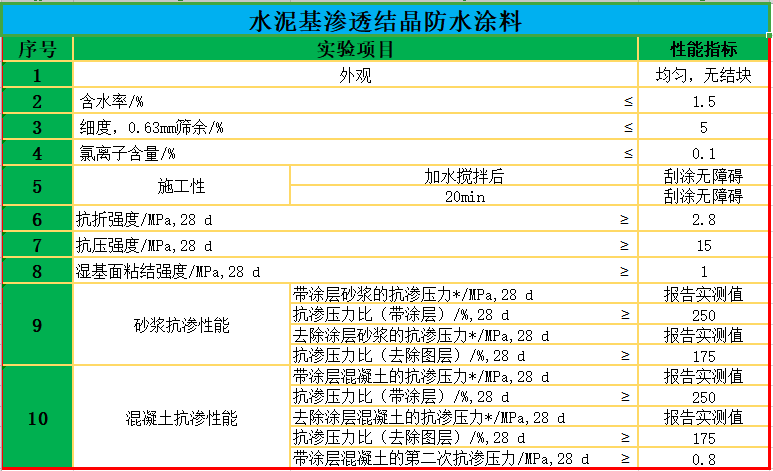Click the 实验项目 header cell
This screenshot has width=773, height=471.
pos(355,49)
